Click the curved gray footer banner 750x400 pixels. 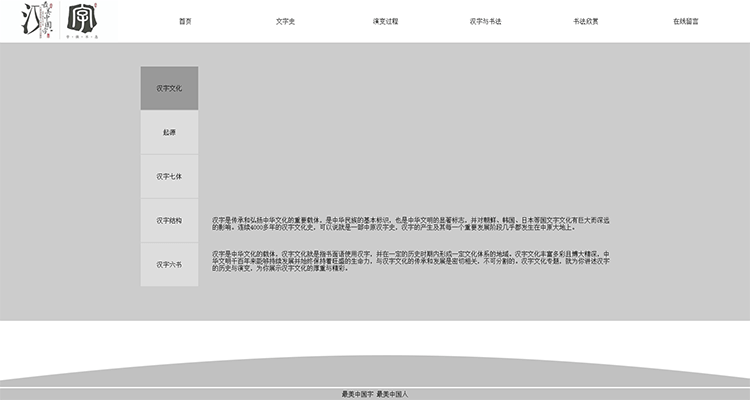(375, 370)
